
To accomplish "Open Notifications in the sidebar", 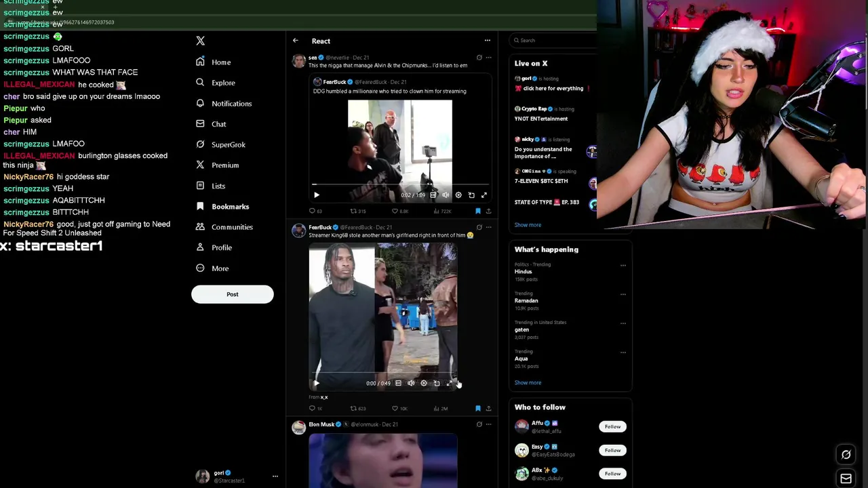I will pos(223,104).
